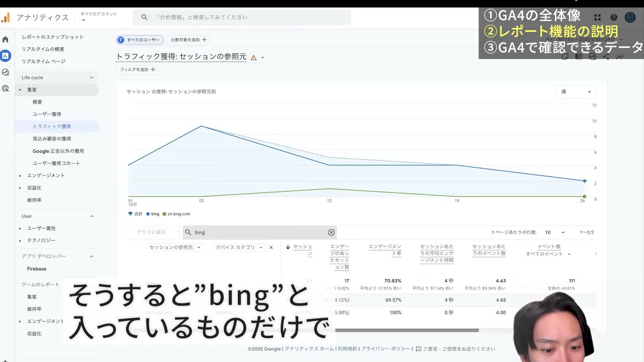Open リアルタイム ページ

pos(44,61)
